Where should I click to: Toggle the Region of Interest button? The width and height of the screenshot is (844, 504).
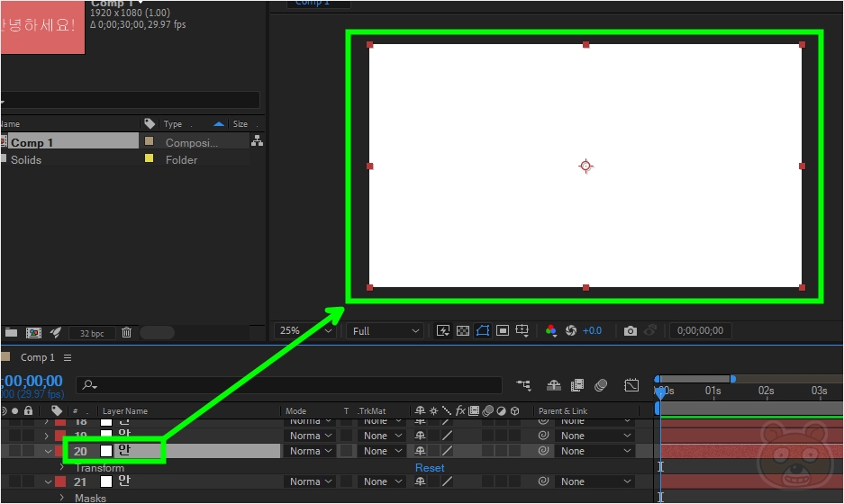pyautogui.click(x=503, y=331)
